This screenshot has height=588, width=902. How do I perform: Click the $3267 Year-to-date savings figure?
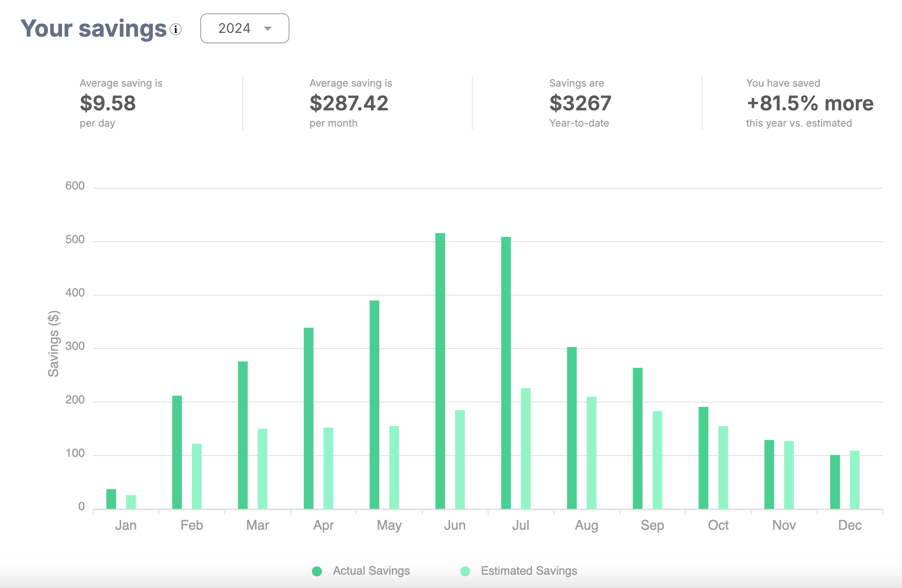tap(580, 103)
